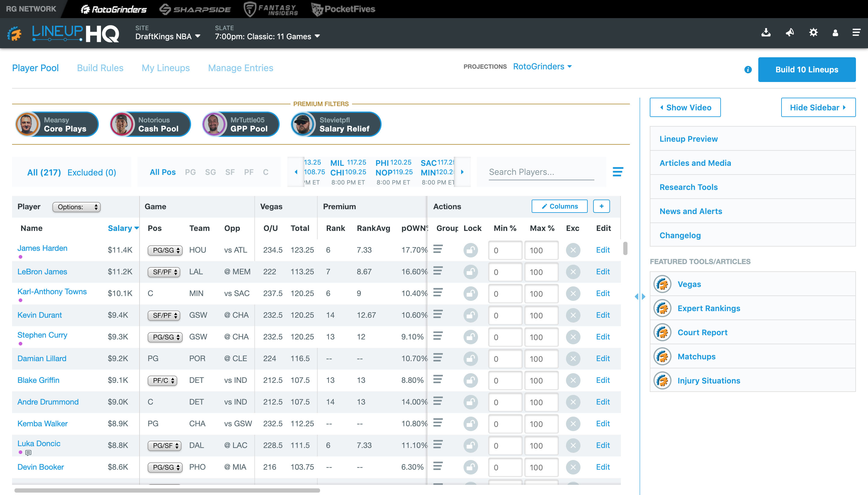
Task: Open Blake Griffin PF/C position selector
Action: pos(162,380)
